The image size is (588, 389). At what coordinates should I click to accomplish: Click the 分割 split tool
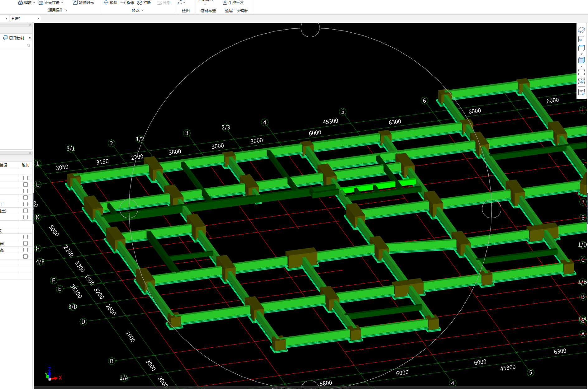click(164, 2)
